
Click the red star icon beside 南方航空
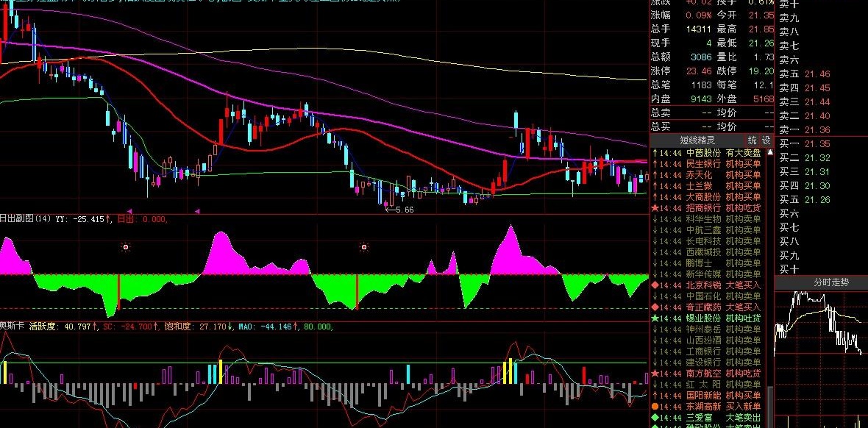(x=655, y=374)
